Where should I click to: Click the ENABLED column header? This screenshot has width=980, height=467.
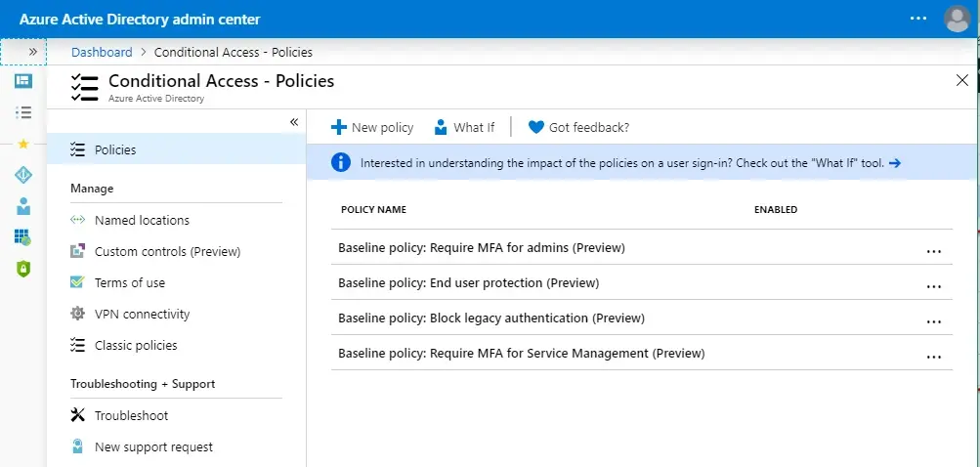pyautogui.click(x=776, y=209)
